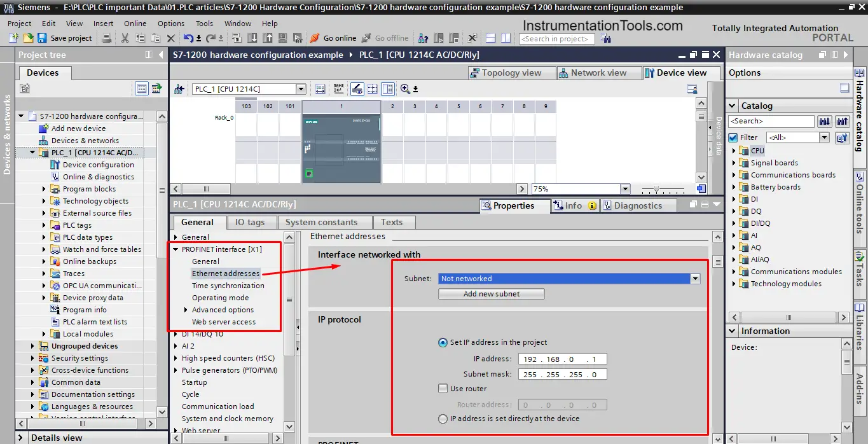Click Add new device in project tree
The height and width of the screenshot is (444, 868).
[79, 128]
